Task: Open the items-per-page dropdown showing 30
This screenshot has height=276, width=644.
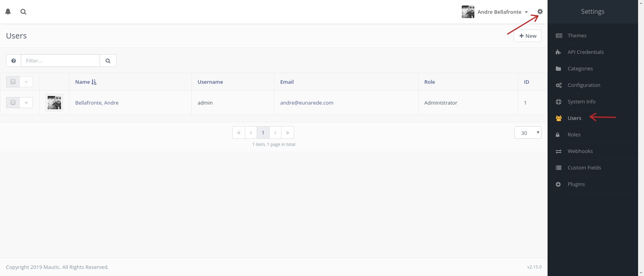Action: (527, 132)
